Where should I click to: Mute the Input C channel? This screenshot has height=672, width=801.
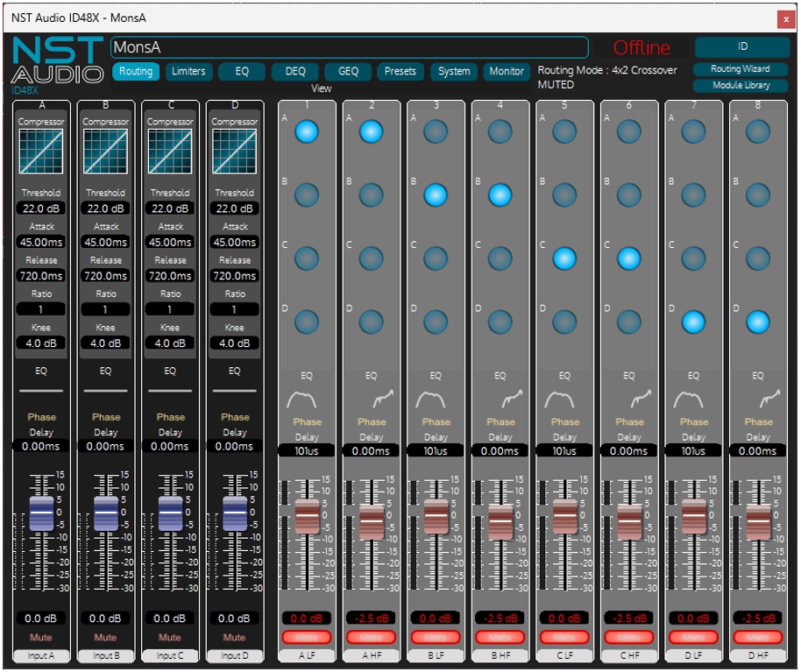[x=170, y=638]
